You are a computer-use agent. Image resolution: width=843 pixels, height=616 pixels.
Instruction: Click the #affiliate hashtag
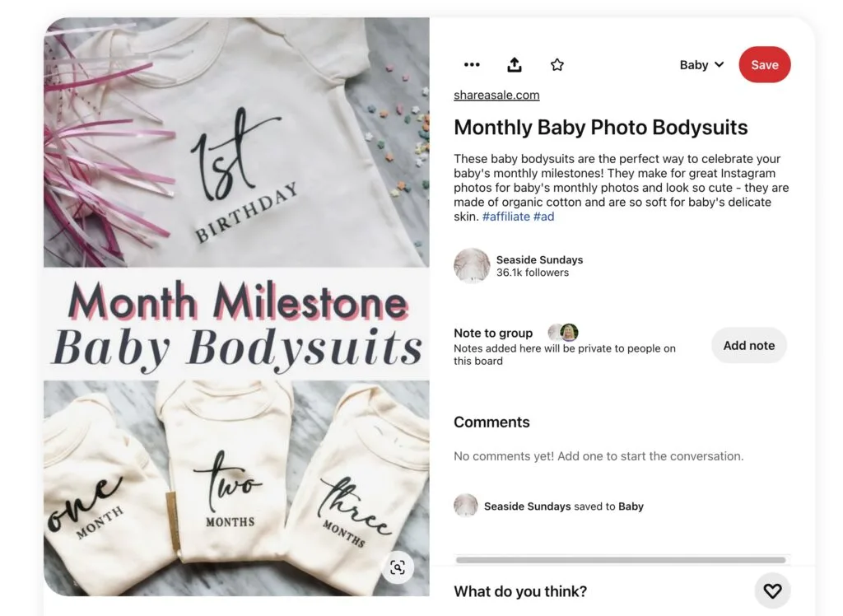coord(506,217)
